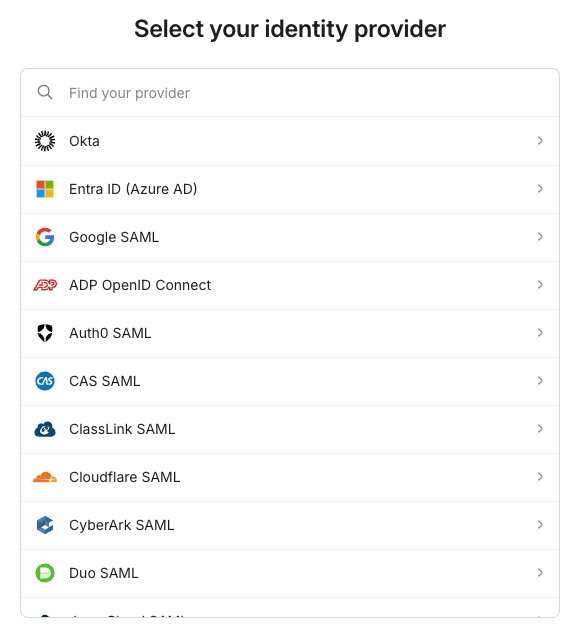Choose the Auth0 SAML option
The image size is (576, 628).
coord(290,334)
